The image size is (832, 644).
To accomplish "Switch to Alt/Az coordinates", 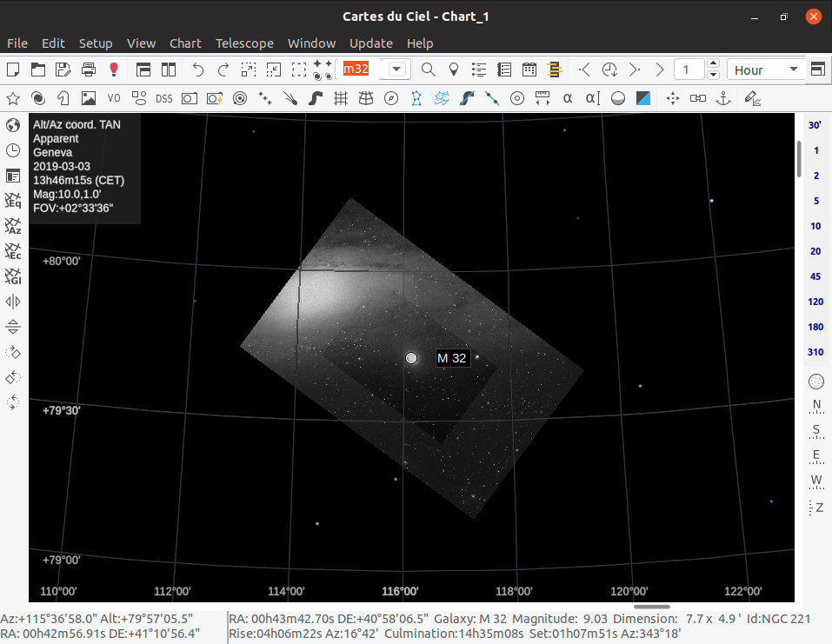I will point(13,225).
